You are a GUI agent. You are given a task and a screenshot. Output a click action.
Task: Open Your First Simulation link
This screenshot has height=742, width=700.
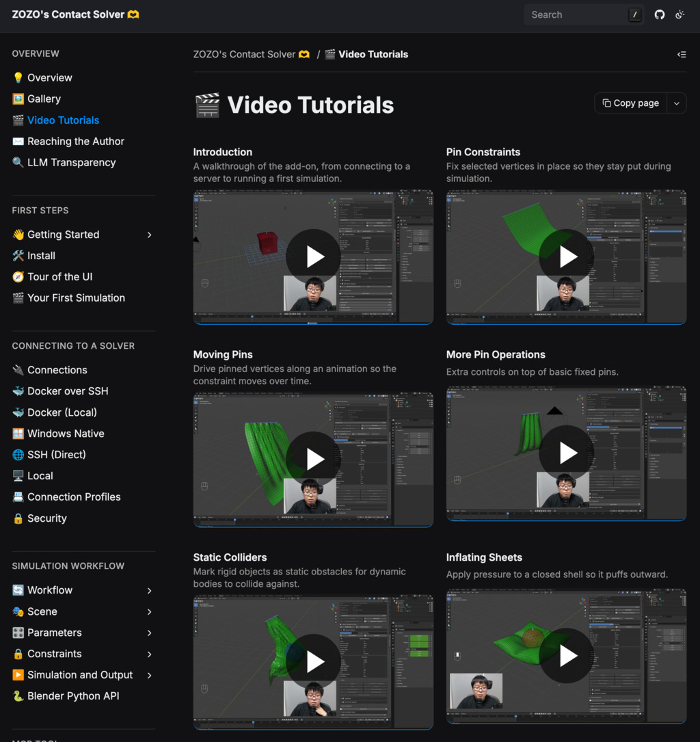[76, 298]
